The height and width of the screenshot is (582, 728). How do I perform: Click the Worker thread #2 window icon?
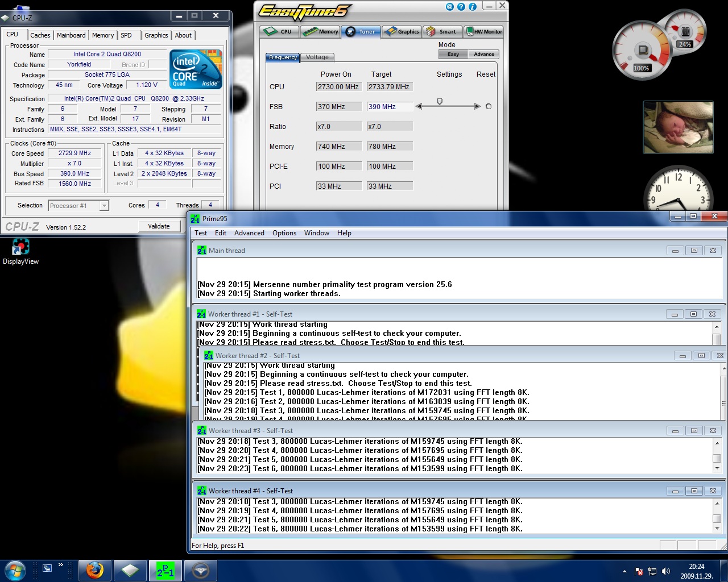click(x=209, y=355)
